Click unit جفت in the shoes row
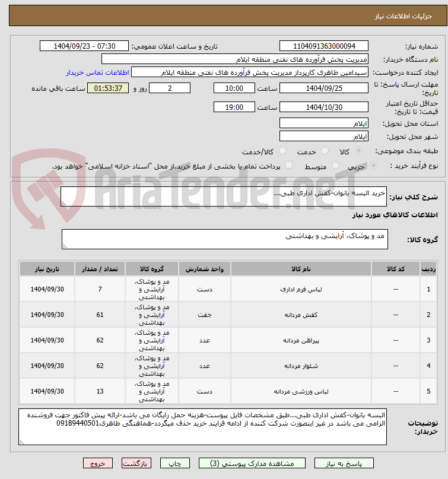This screenshot has height=479, width=448. [x=205, y=315]
